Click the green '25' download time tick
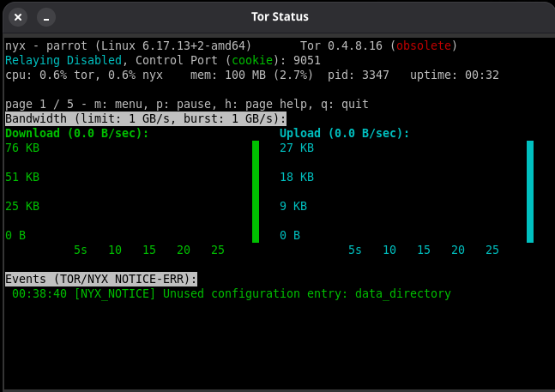 point(218,250)
